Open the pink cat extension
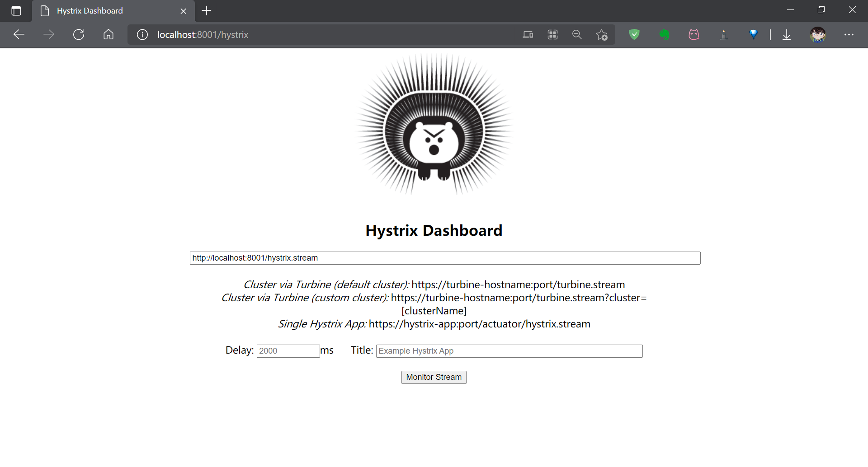This screenshot has width=868, height=467. pyautogui.click(x=694, y=34)
